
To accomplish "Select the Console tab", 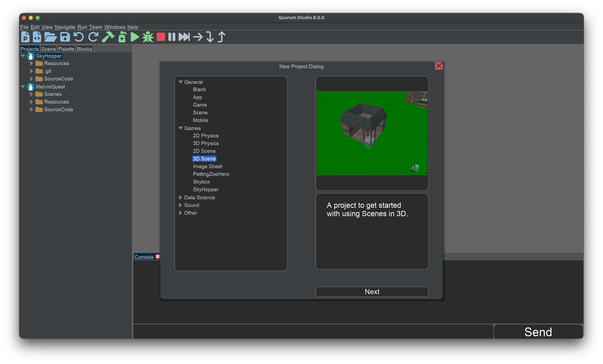I will point(144,257).
